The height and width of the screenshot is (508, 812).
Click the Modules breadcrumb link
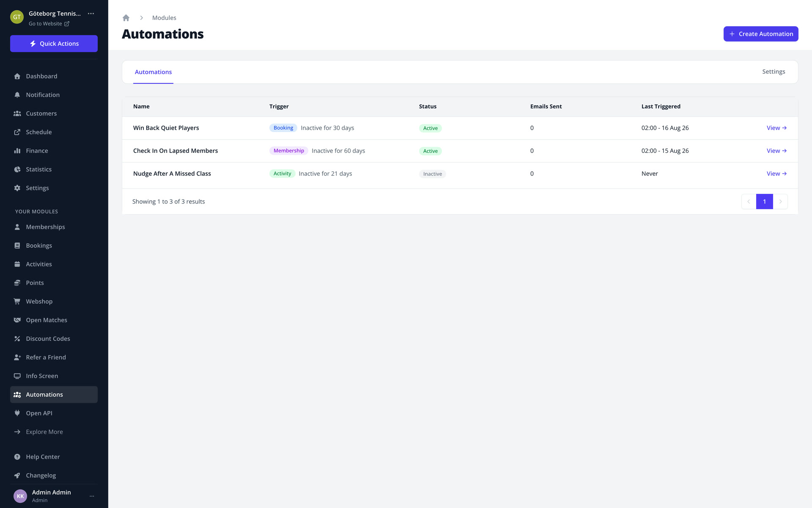164,18
